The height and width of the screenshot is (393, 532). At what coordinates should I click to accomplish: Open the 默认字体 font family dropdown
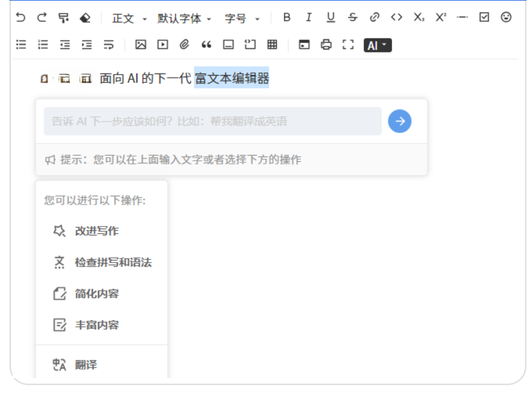click(184, 18)
